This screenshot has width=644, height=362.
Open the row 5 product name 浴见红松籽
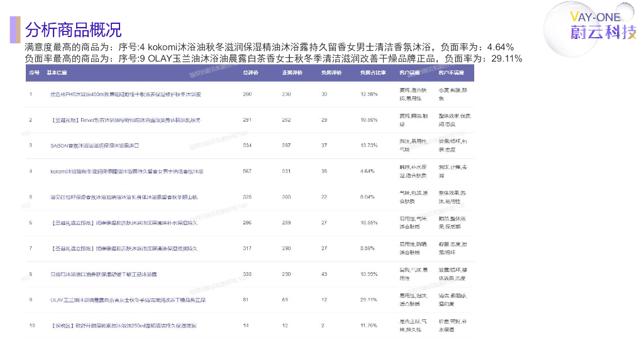pos(124,197)
